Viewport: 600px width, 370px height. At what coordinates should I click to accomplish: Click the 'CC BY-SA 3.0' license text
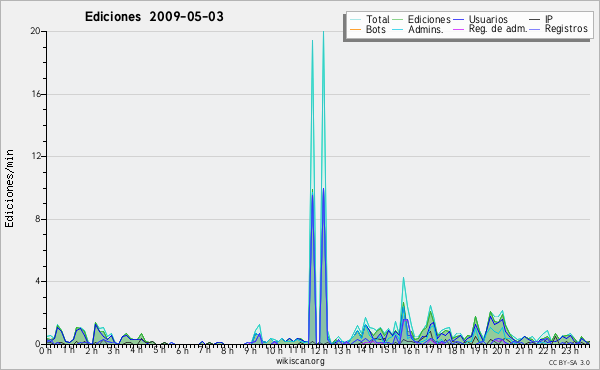point(569,362)
